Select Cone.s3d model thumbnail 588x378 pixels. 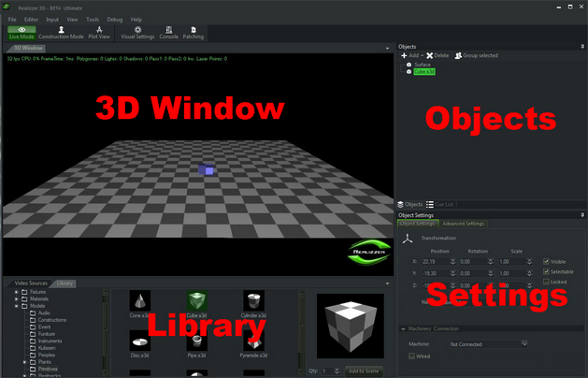tap(140, 300)
